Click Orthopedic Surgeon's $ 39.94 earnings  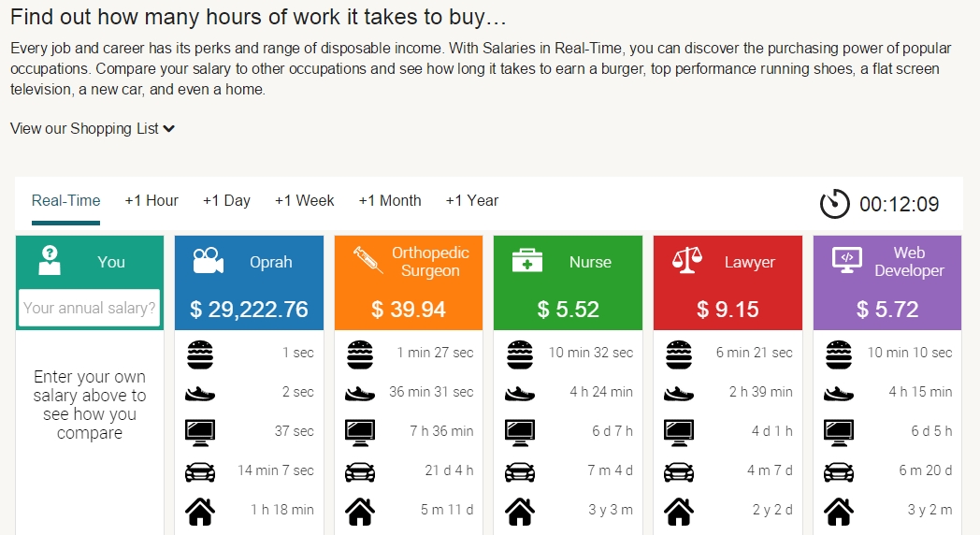(x=409, y=310)
